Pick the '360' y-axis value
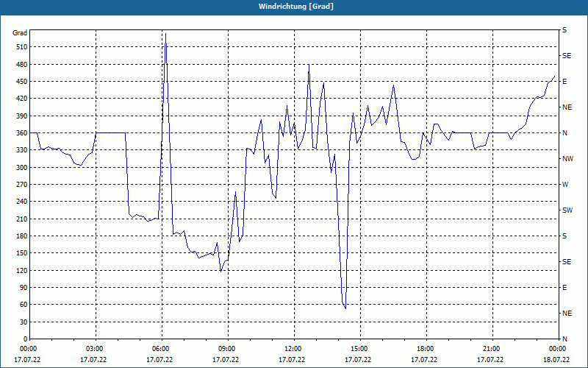This screenshot has height=368, width=588. [22, 133]
